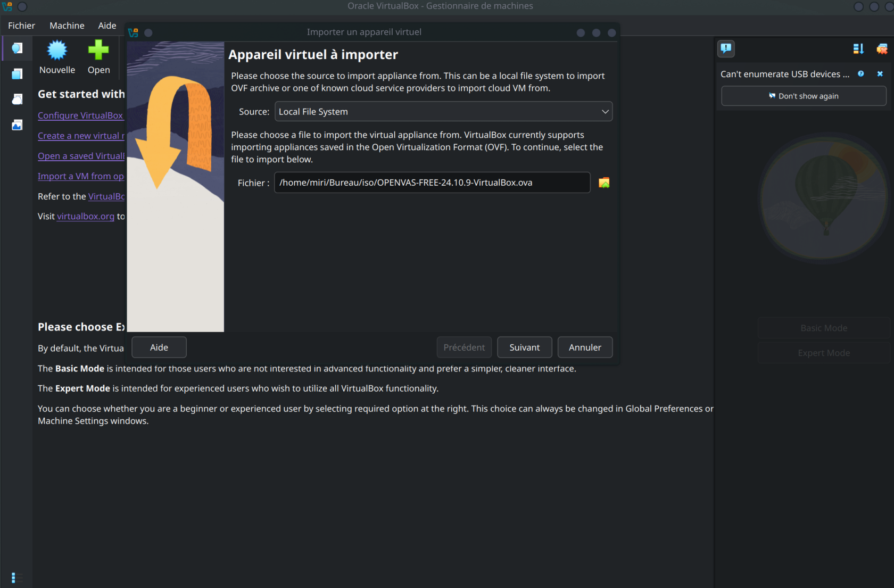Open the Activities graph sidebar icon
Viewport: 894px width, 588px height.
click(x=17, y=125)
